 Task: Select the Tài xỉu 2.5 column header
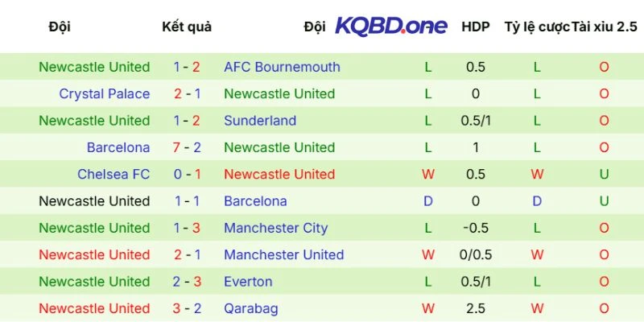(604, 27)
